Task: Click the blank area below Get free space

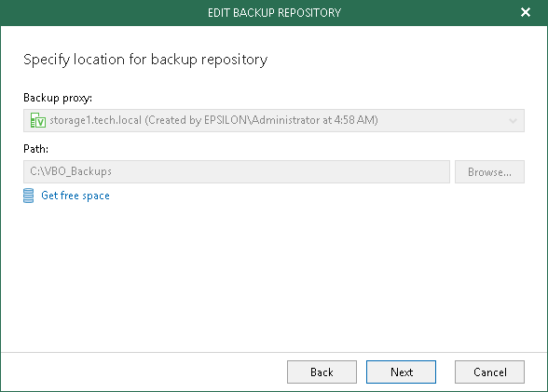Action: [274, 276]
